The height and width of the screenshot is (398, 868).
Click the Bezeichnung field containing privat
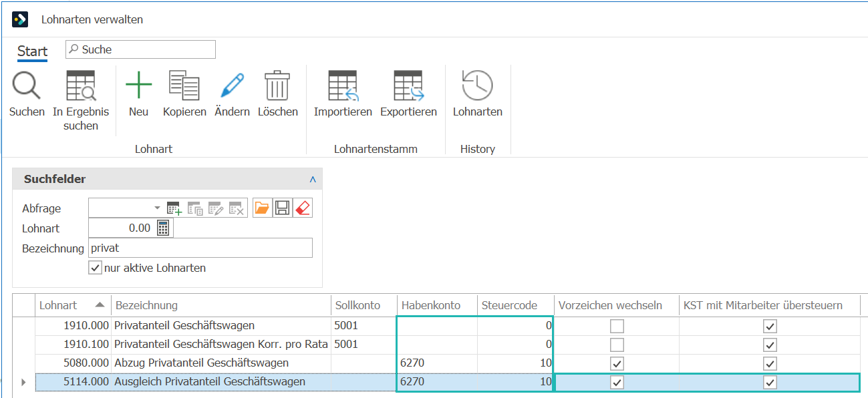click(x=200, y=248)
